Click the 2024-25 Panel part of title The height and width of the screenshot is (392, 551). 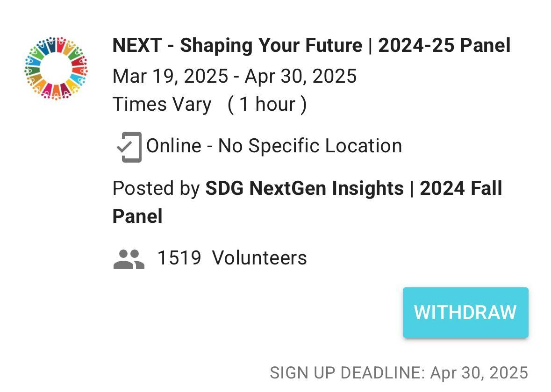pyautogui.click(x=444, y=46)
